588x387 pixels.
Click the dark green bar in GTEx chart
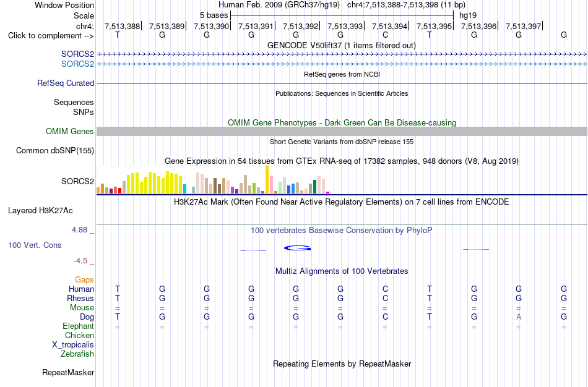[315, 187]
